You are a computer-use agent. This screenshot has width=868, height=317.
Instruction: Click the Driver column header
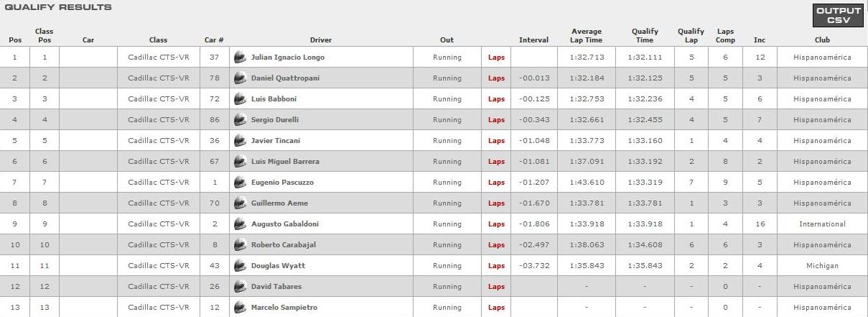[x=320, y=40]
